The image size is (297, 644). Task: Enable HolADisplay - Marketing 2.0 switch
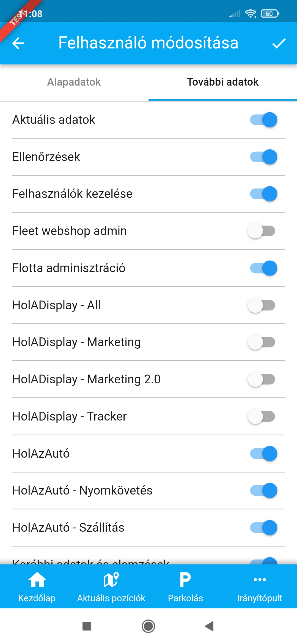point(262,379)
